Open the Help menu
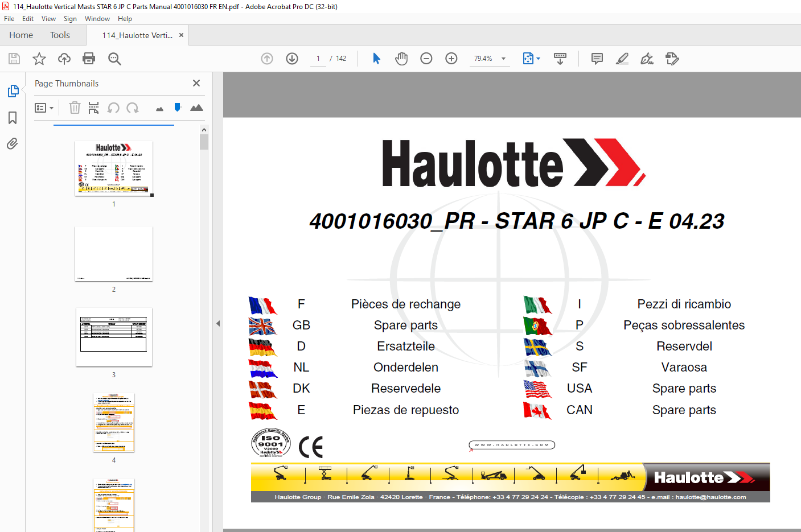 pos(125,19)
